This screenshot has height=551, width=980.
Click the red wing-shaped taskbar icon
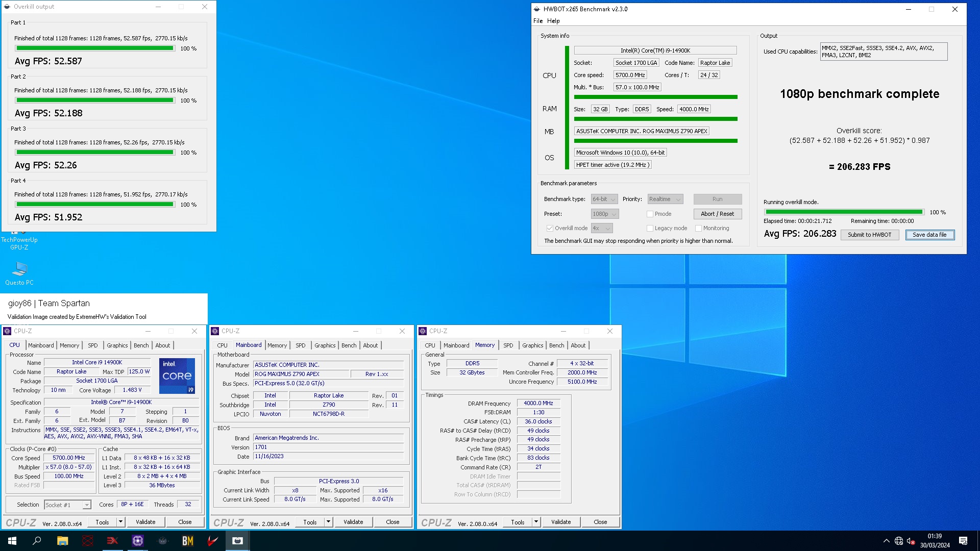(x=213, y=541)
